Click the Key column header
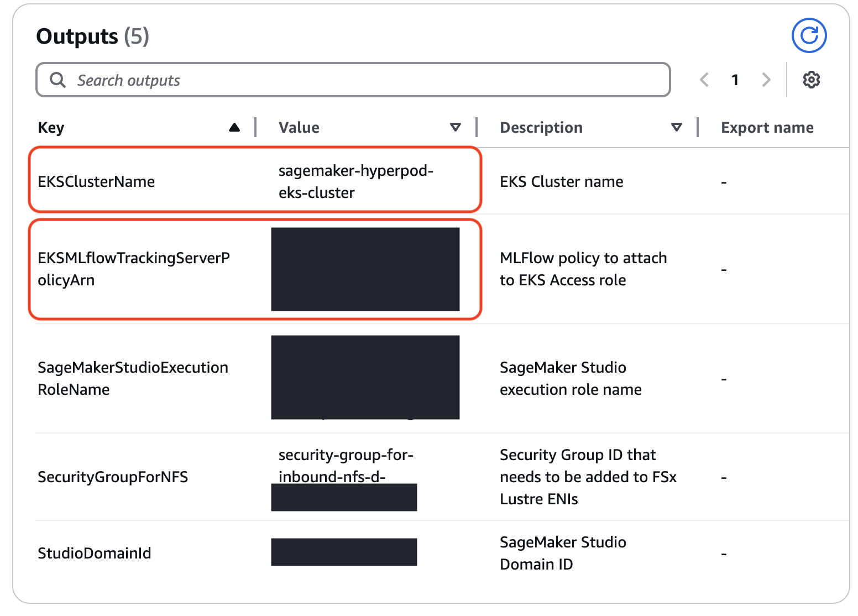This screenshot has width=858, height=616. pos(51,128)
